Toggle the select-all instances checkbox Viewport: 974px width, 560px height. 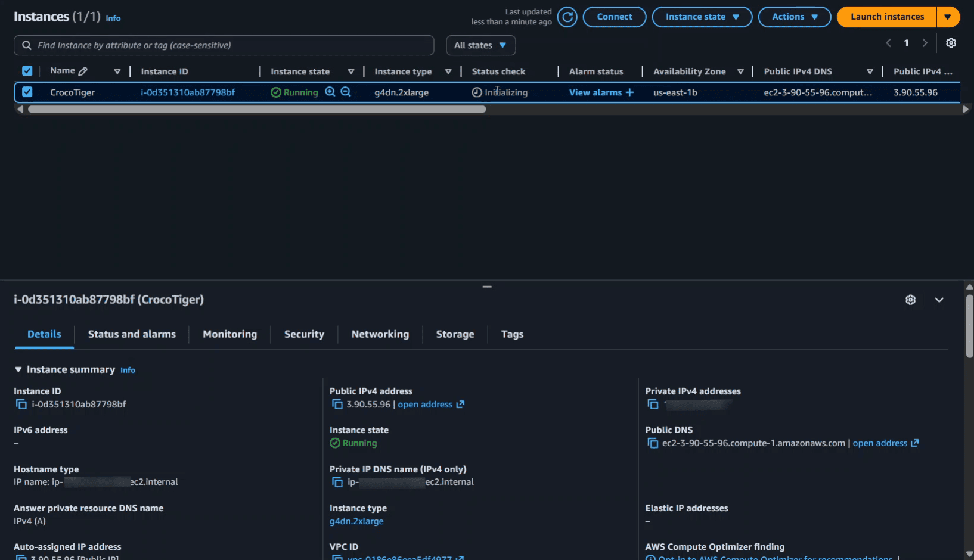click(x=27, y=71)
